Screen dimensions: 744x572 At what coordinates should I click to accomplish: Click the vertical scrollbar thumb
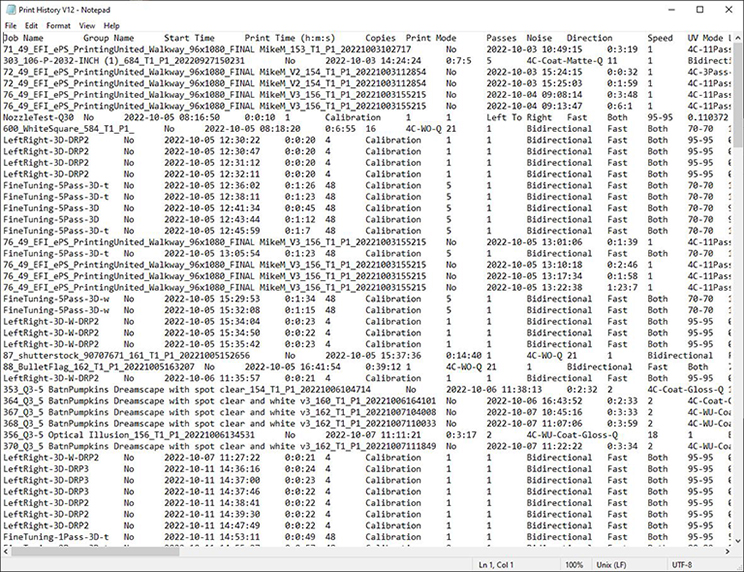738,94
